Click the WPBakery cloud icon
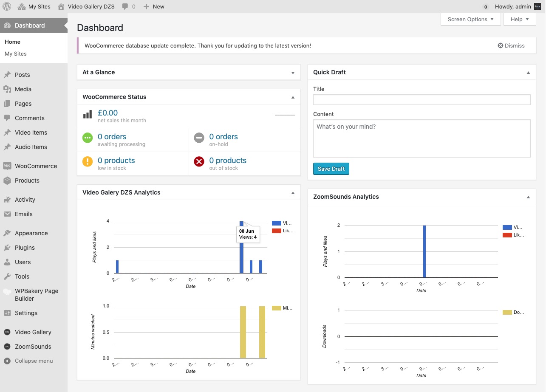Screen dimensions: 546x392 (7, 291)
